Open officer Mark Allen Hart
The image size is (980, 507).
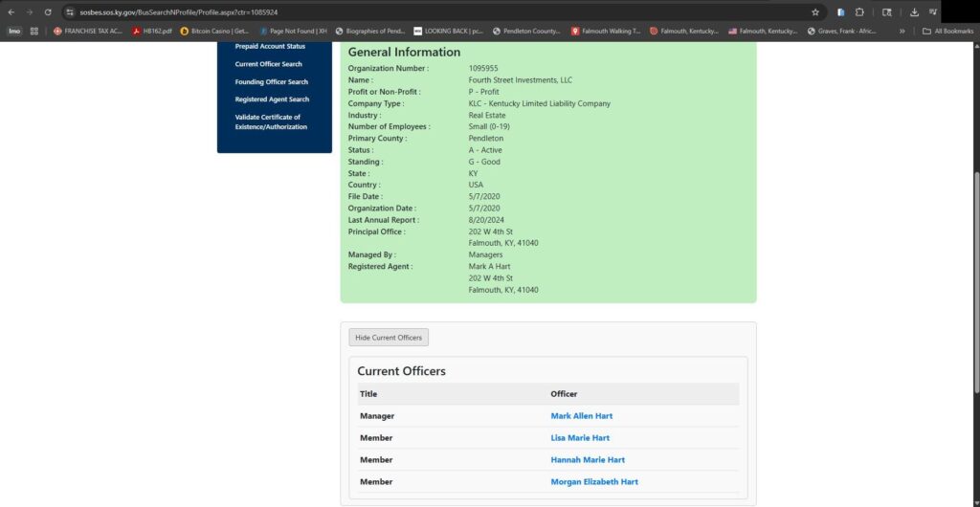click(581, 416)
